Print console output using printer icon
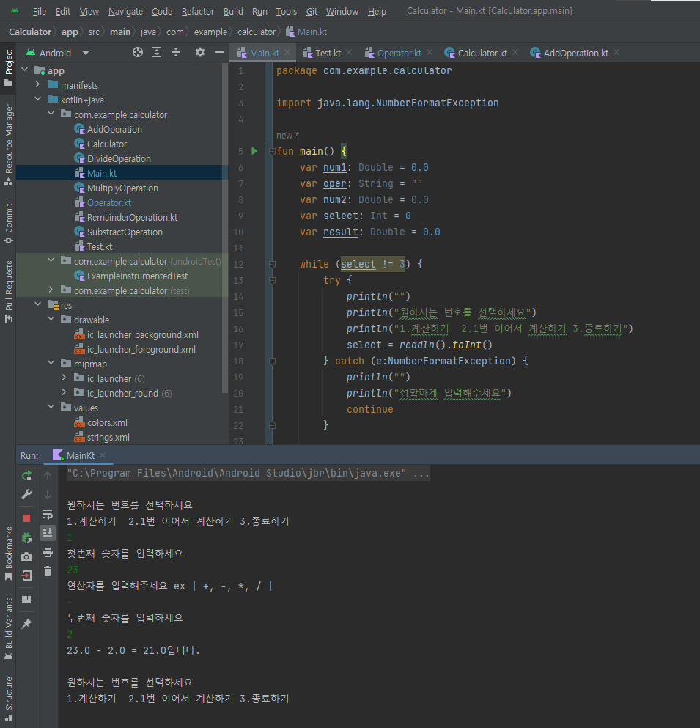 pos(48,552)
